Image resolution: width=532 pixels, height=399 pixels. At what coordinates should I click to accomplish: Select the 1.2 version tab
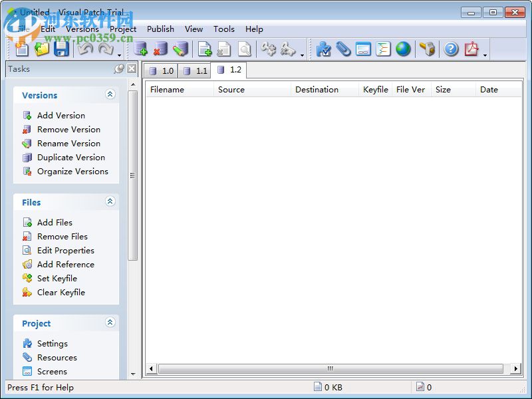229,70
